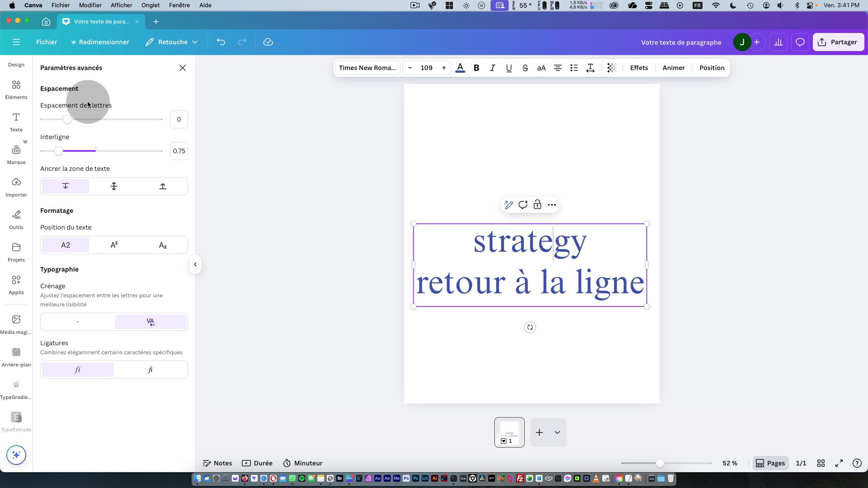The height and width of the screenshot is (488, 868).
Task: Open the list bullets formatting icon
Action: tap(574, 68)
